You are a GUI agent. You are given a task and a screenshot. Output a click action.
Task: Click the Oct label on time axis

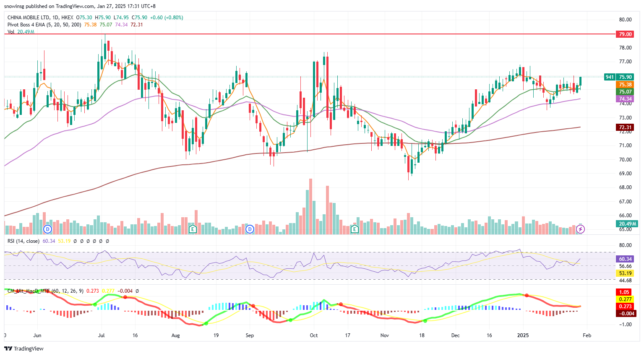pos(314,335)
